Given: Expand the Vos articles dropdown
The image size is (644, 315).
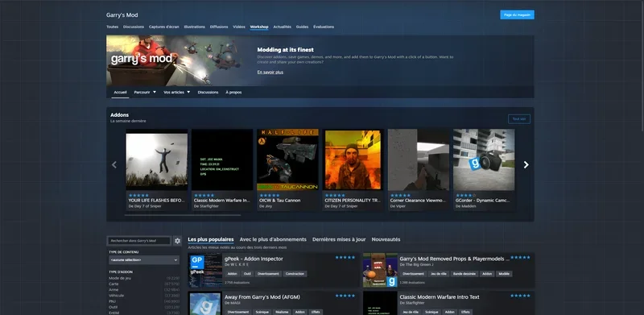Looking at the screenshot, I should [x=176, y=92].
